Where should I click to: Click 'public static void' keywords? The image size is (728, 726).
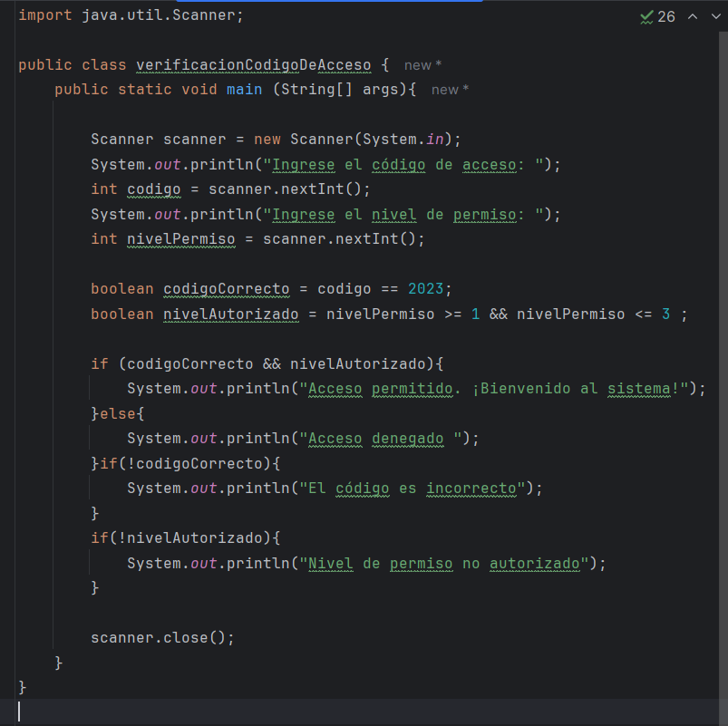pyautogui.click(x=136, y=90)
